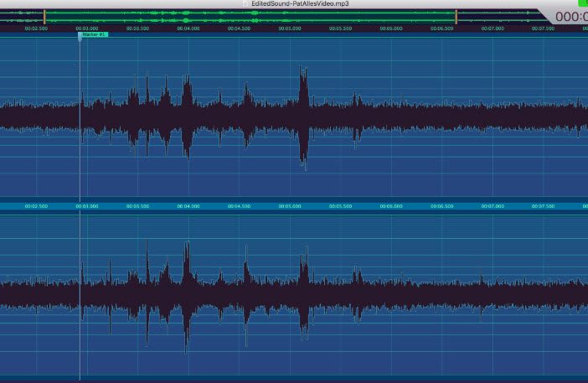This screenshot has width=588, height=383.
Task: Click 00:06.500 on the top ruler
Action: click(x=441, y=28)
